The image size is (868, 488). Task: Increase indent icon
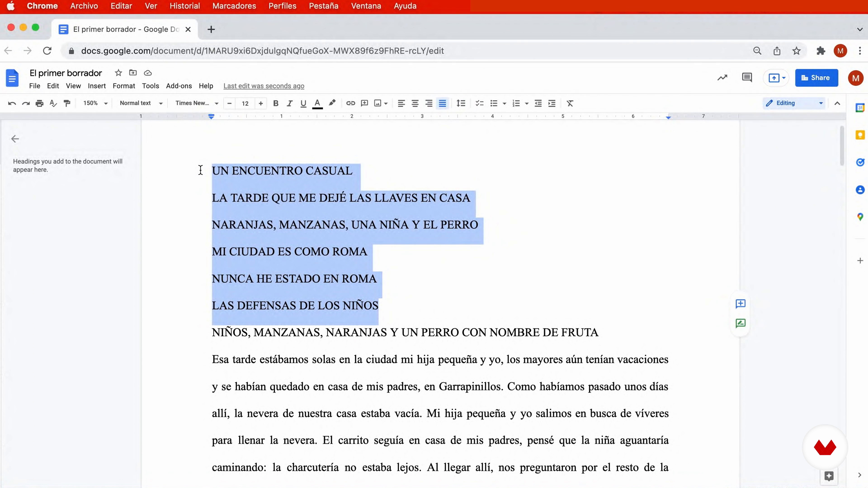point(552,103)
